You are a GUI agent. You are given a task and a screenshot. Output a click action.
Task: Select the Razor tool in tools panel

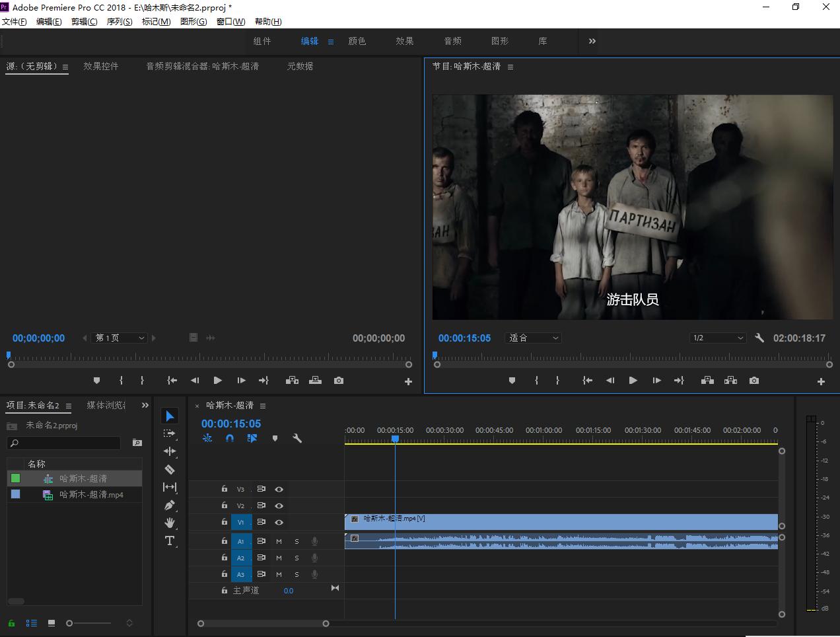(170, 469)
